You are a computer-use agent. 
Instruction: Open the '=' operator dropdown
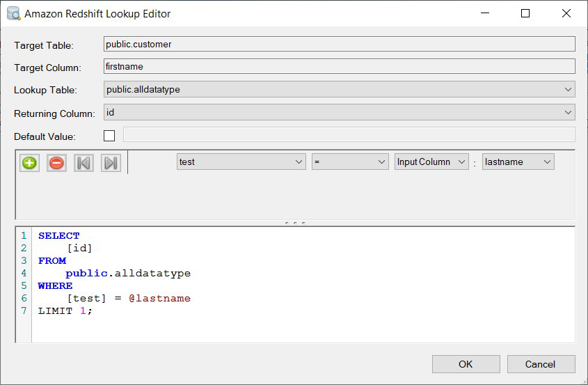350,162
